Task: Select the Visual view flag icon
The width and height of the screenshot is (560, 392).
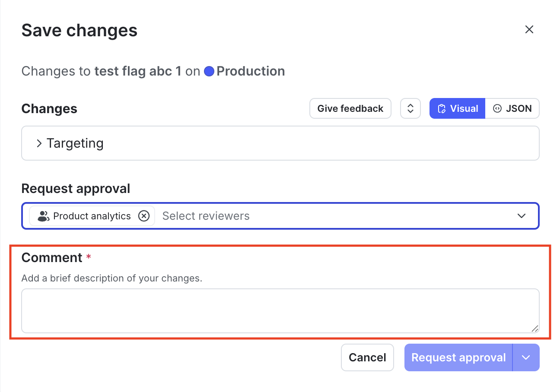Action: (x=441, y=108)
